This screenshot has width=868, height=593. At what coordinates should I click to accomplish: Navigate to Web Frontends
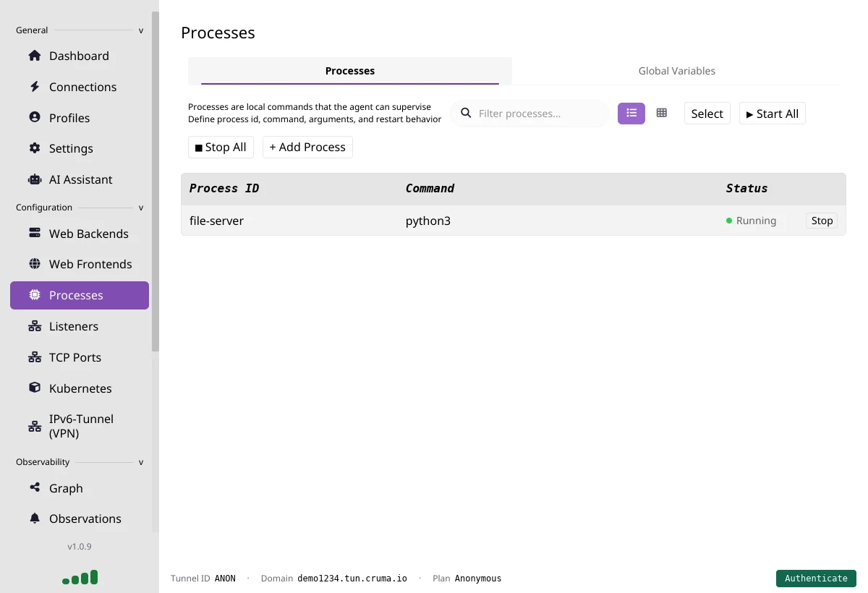(80, 264)
